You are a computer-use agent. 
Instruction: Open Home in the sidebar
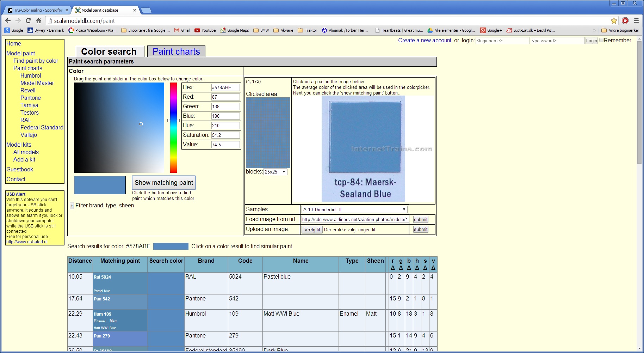point(14,43)
